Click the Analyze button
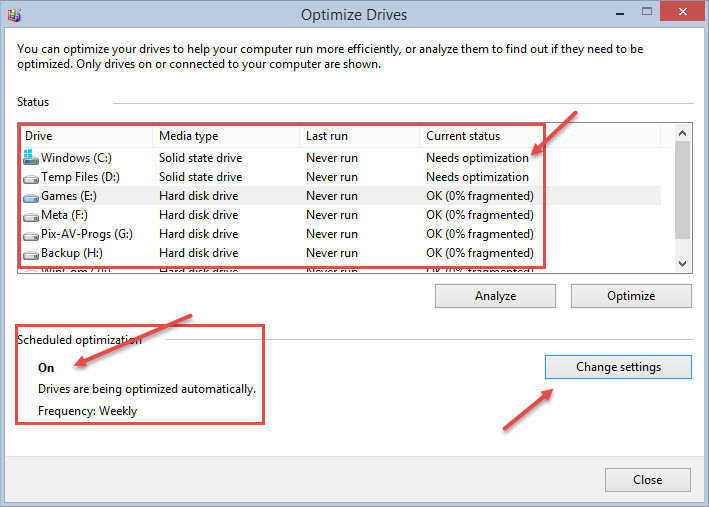The image size is (709, 507). tap(495, 296)
